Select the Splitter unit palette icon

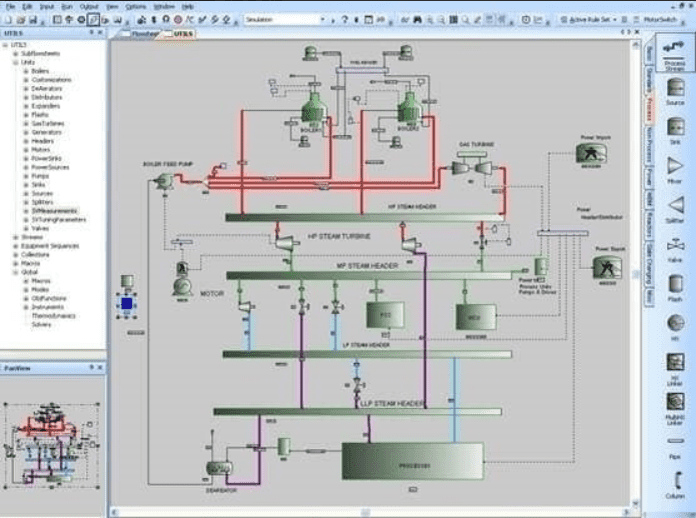[x=676, y=207]
